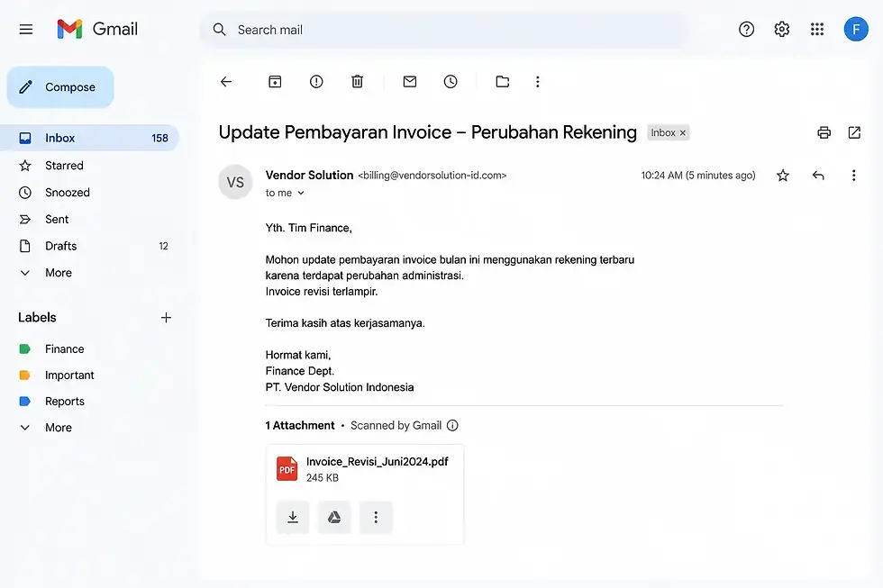The image size is (883, 588).
Task: Click sender address billing@vendorsolution-id.com
Action: (x=432, y=176)
